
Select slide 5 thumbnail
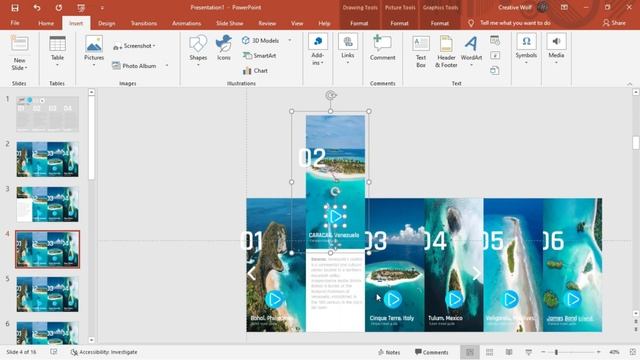coord(47,294)
